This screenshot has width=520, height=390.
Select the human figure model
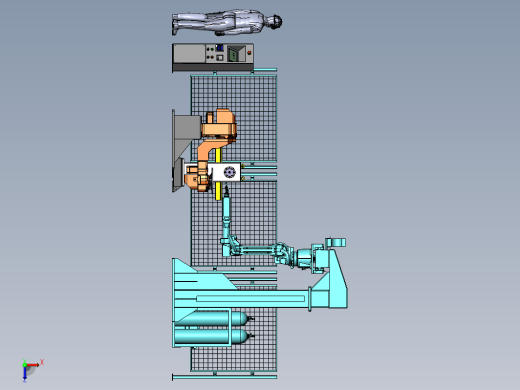[x=227, y=23]
